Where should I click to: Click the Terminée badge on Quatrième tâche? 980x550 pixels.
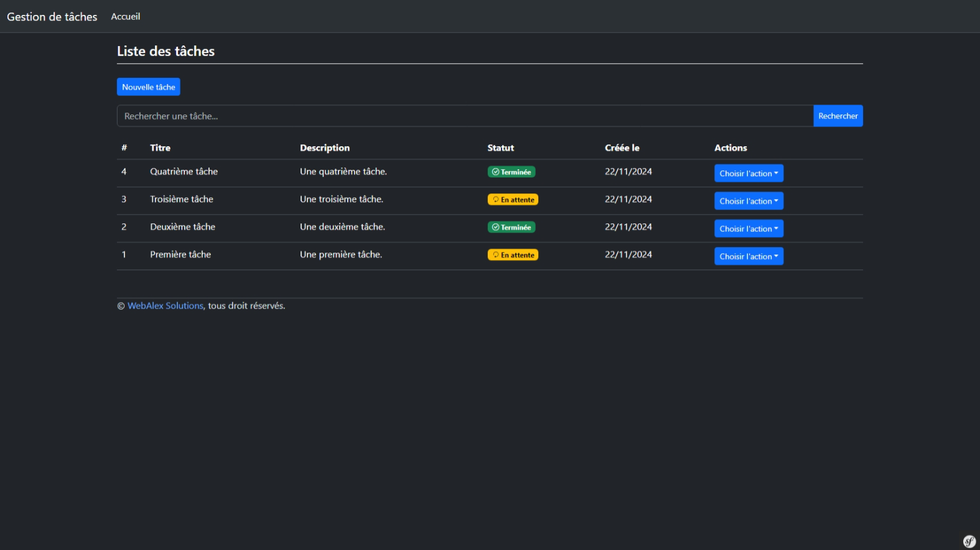click(x=511, y=172)
